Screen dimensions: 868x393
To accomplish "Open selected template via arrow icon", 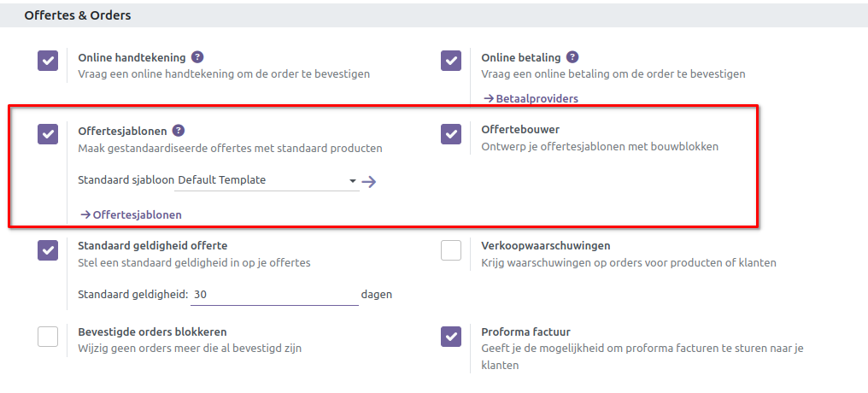I will tap(368, 181).
